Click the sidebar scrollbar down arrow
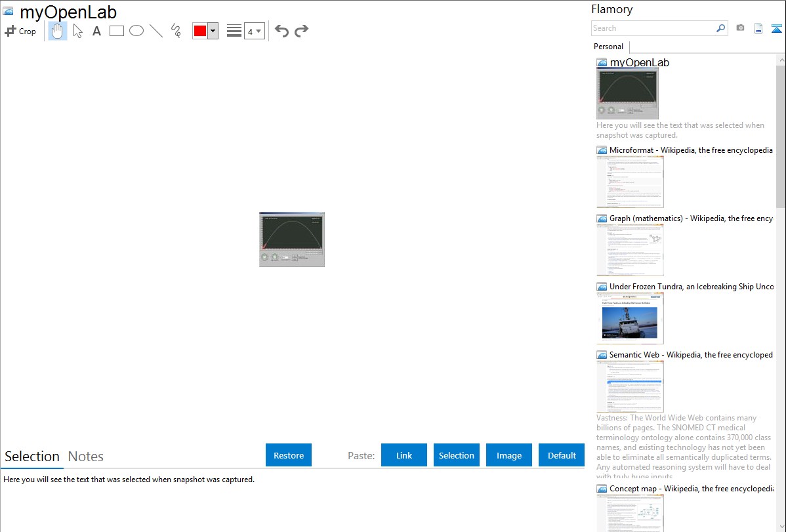The height and width of the screenshot is (532, 786). click(x=781, y=527)
